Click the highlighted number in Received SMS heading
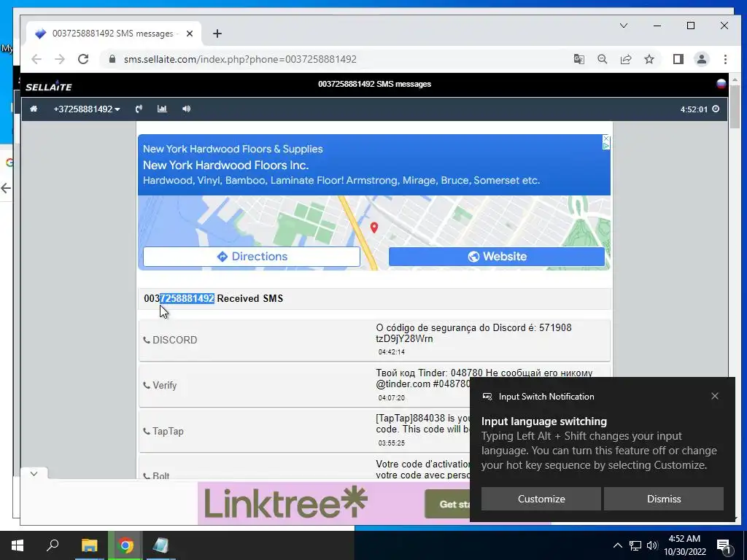Screen dimensions: 747x560 pyautogui.click(x=187, y=298)
